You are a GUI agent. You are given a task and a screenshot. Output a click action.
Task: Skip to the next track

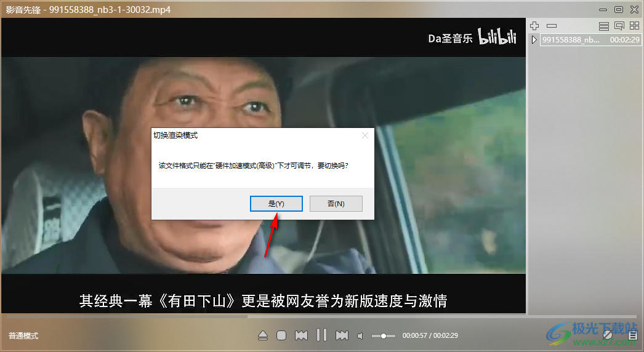(x=342, y=335)
